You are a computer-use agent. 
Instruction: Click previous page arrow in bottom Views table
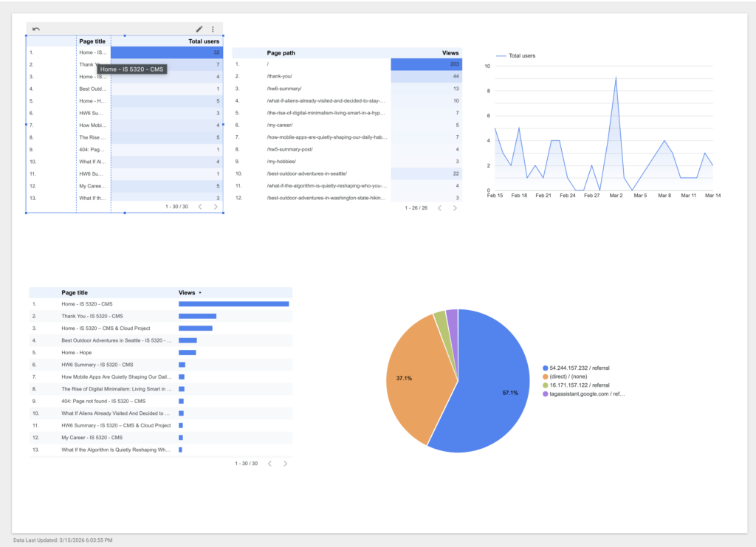pyautogui.click(x=269, y=464)
